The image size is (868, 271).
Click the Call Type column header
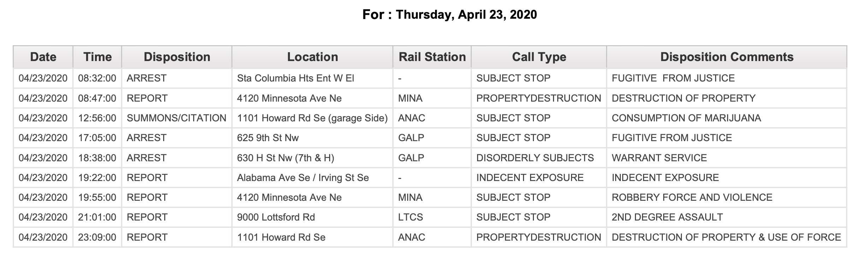[x=539, y=57]
